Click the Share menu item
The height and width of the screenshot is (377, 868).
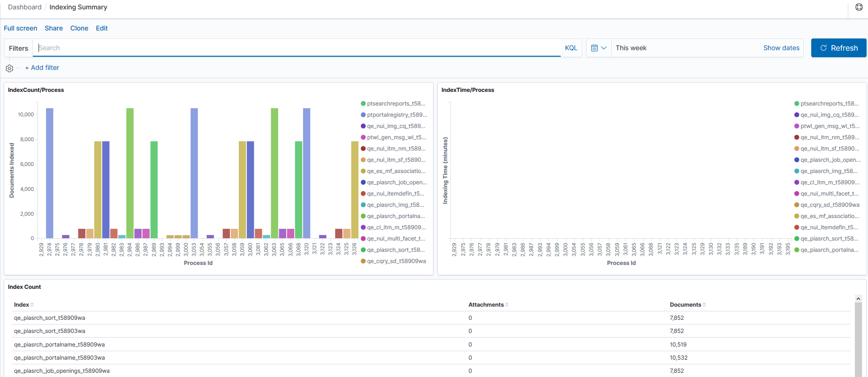[x=53, y=28]
